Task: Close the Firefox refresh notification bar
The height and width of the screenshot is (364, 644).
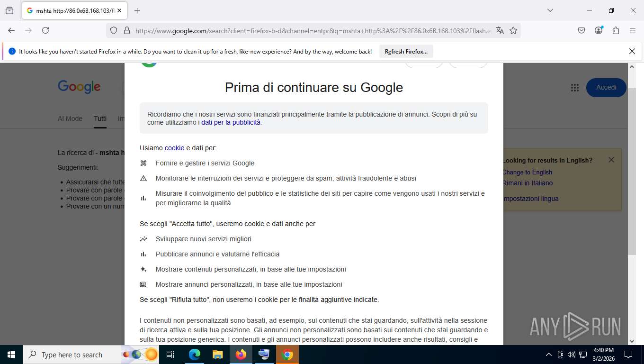Action: [632, 51]
